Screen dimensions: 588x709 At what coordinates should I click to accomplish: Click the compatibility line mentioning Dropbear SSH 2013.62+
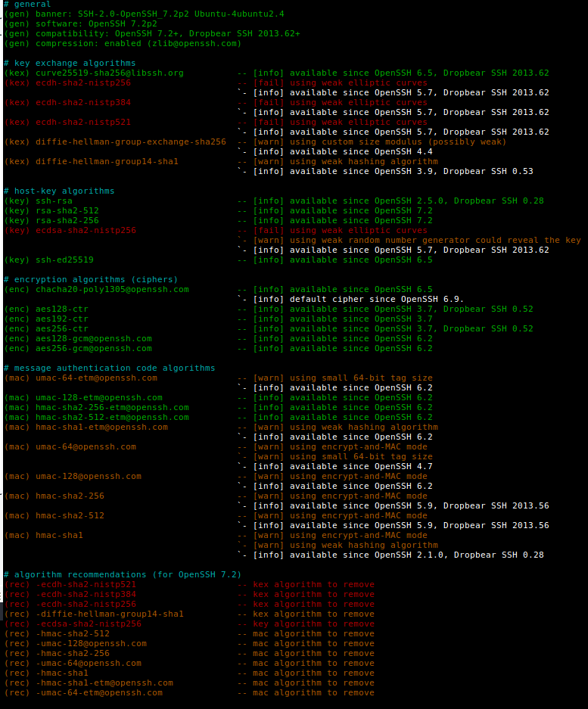152,34
